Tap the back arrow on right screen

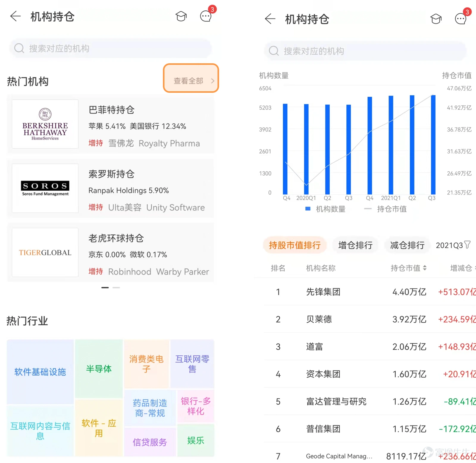270,19
